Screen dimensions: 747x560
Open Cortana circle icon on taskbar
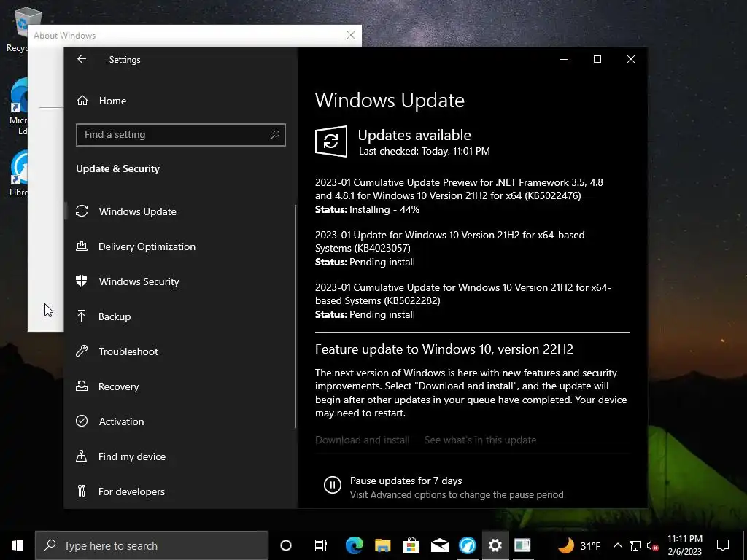coord(286,545)
